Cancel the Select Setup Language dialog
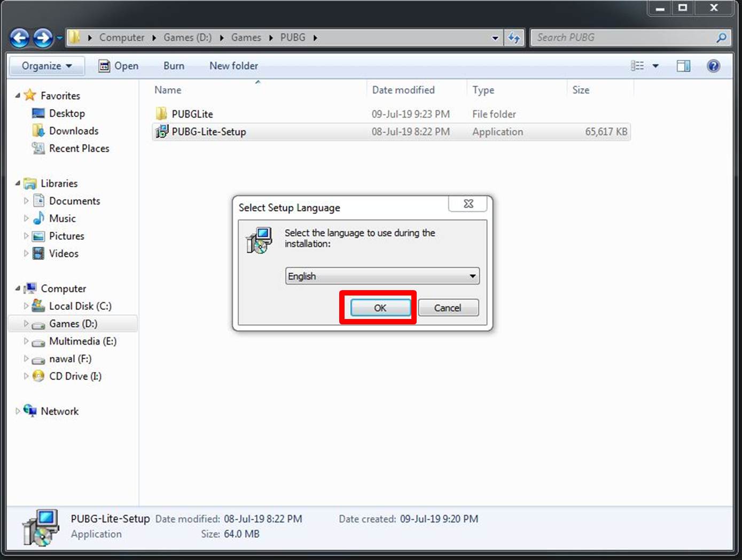This screenshot has height=560, width=742. coord(448,308)
